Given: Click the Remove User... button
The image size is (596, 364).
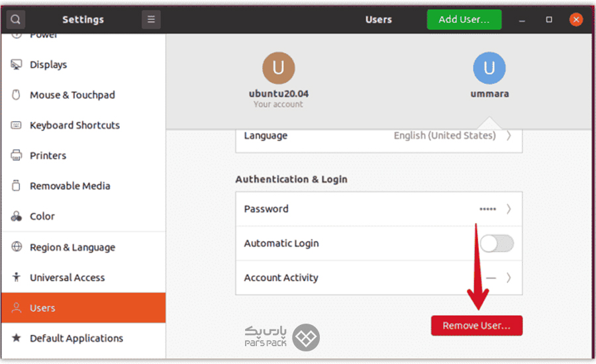Looking at the screenshot, I should 477,326.
